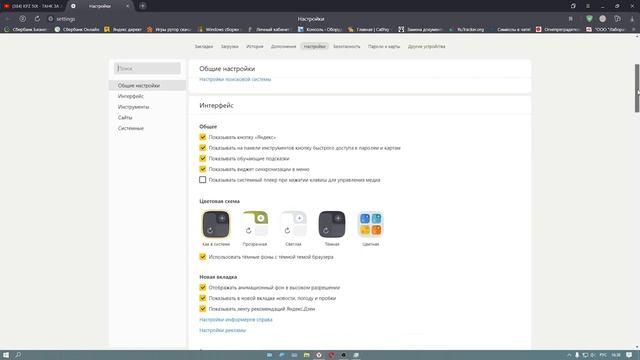Open the browser menu hamburger icon
This screenshot has height=360, width=640.
click(x=588, y=6)
